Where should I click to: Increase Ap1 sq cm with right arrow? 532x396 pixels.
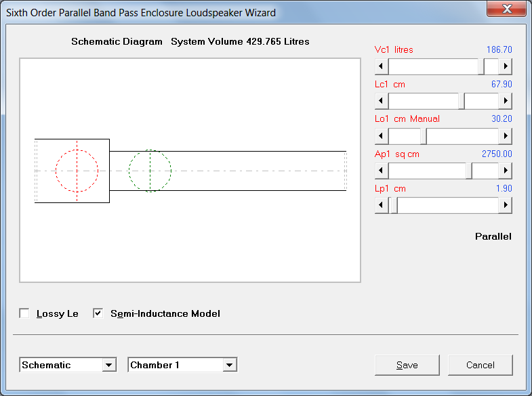505,171
